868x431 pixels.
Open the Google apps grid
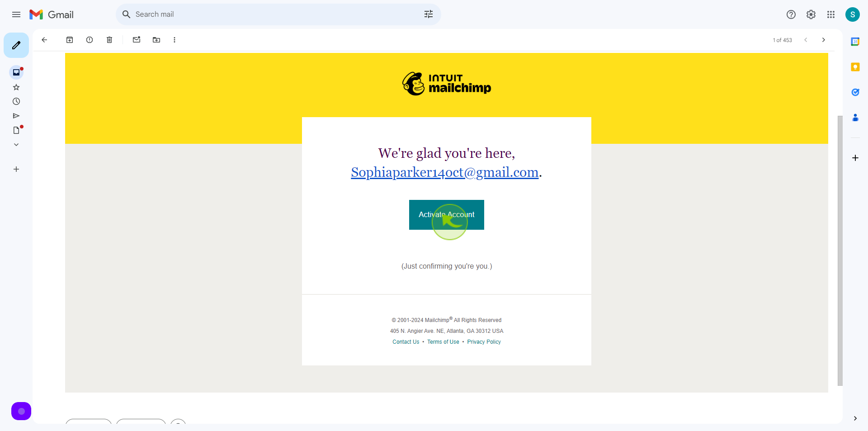click(x=831, y=14)
